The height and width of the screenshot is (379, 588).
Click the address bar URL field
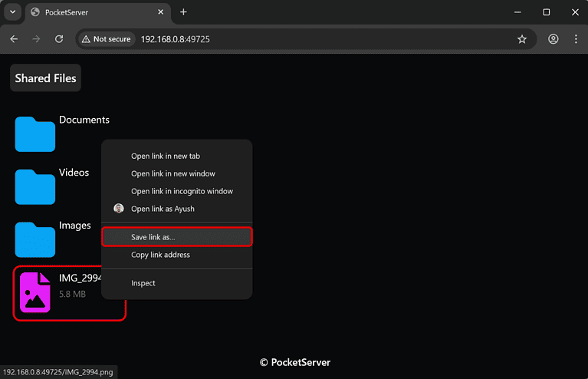pyautogui.click(x=307, y=39)
